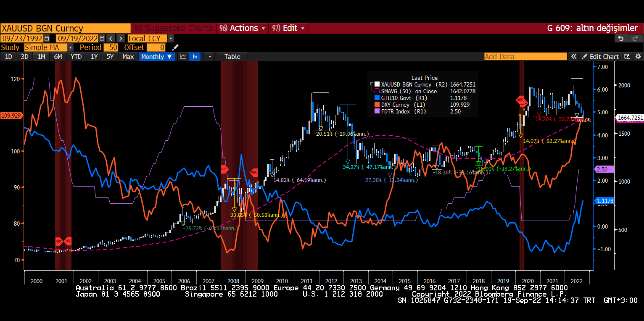Click the purple FDTR Index legend swatch

tap(377, 111)
